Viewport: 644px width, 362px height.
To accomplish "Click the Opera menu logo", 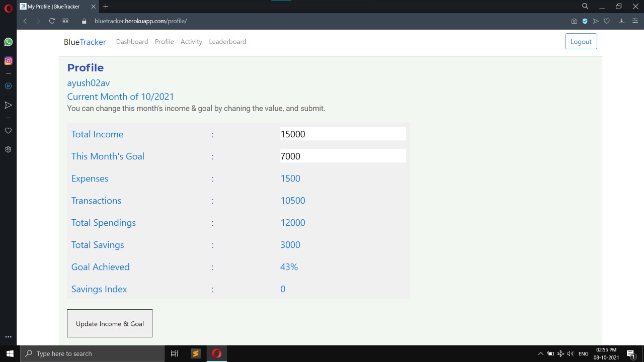I will [8, 8].
